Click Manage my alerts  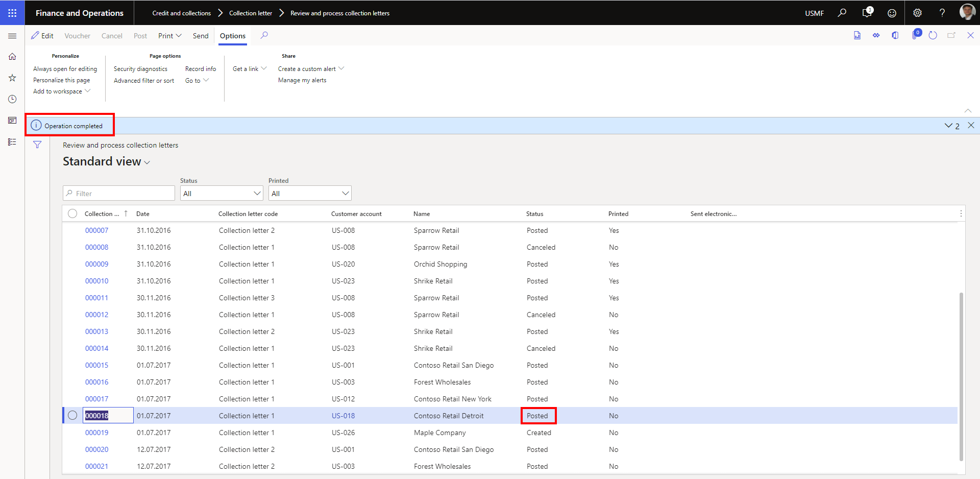pos(302,80)
